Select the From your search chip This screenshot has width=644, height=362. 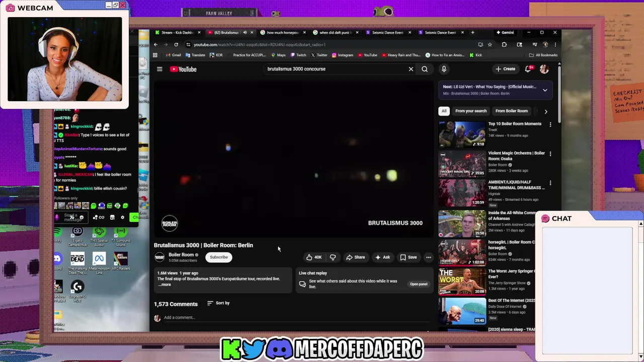pyautogui.click(x=471, y=111)
